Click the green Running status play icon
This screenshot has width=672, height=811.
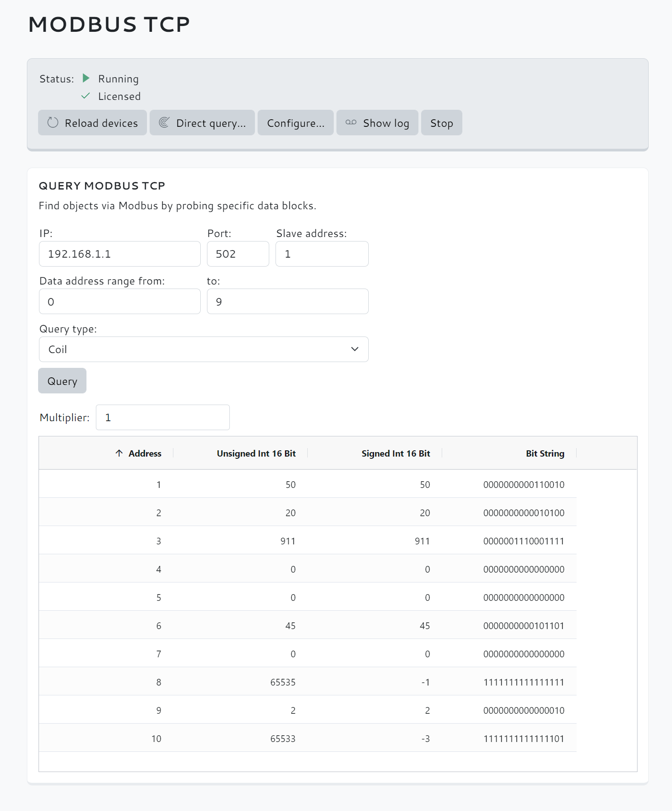click(x=86, y=78)
